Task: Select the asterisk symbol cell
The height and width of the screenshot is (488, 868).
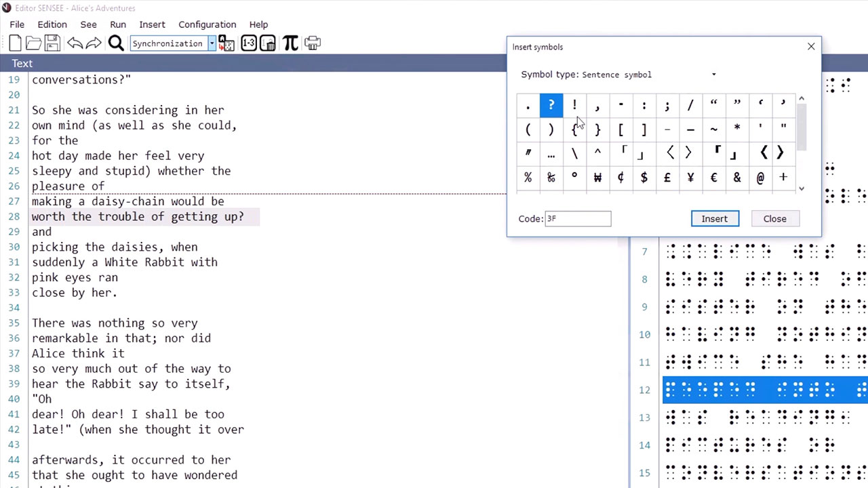Action: point(736,129)
